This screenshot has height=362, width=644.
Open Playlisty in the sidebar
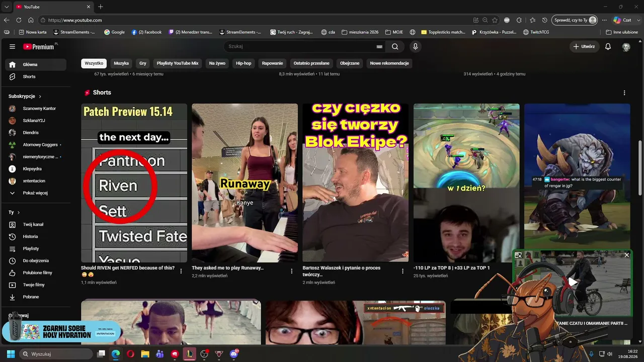coord(36,248)
